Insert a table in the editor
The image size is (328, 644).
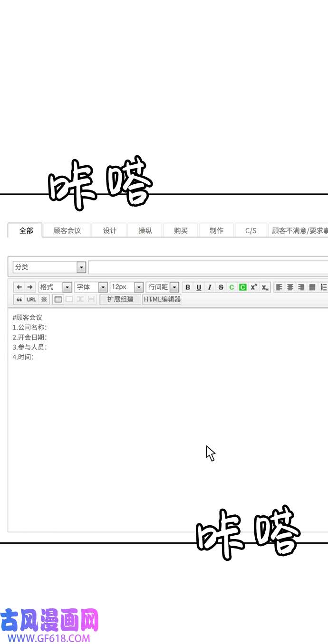click(58, 300)
